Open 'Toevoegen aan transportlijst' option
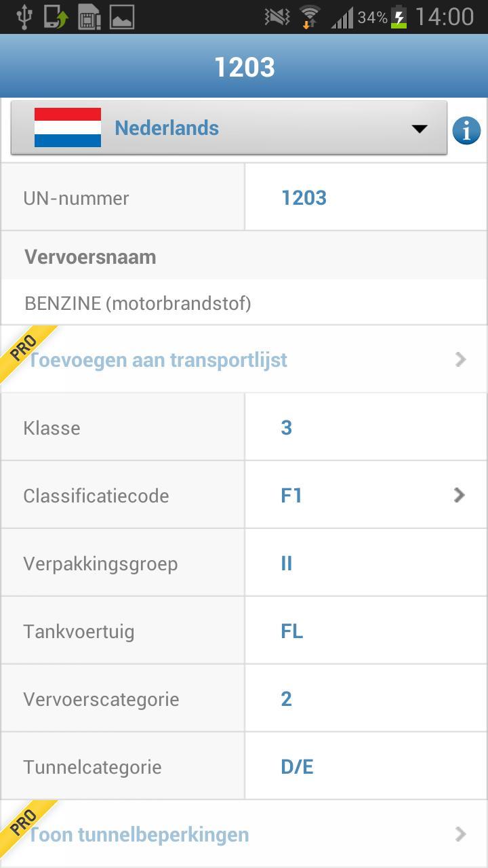The height and width of the screenshot is (868, 488). tap(157, 359)
